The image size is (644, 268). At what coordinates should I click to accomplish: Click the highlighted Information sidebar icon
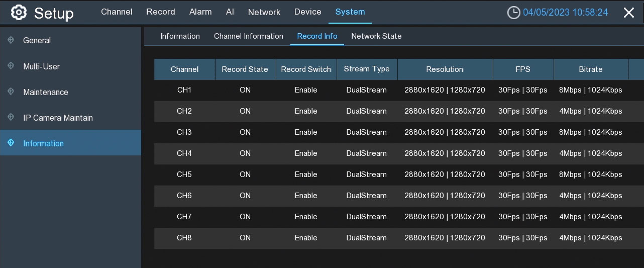11,143
